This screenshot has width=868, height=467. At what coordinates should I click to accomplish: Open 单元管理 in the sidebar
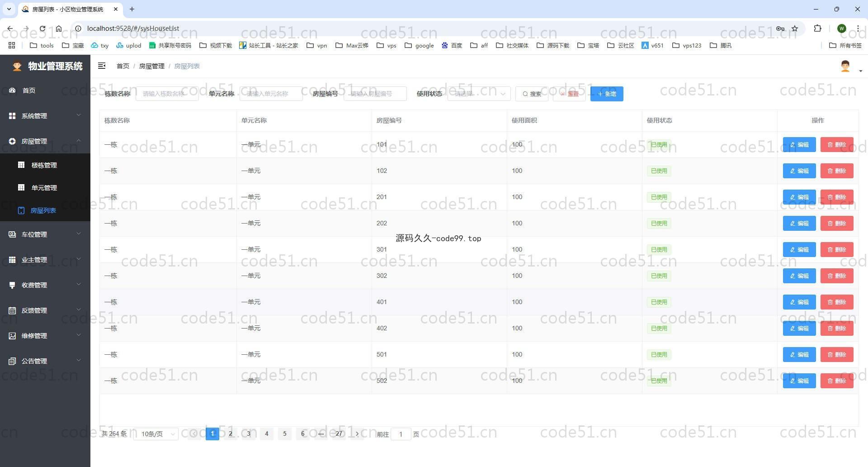point(44,188)
